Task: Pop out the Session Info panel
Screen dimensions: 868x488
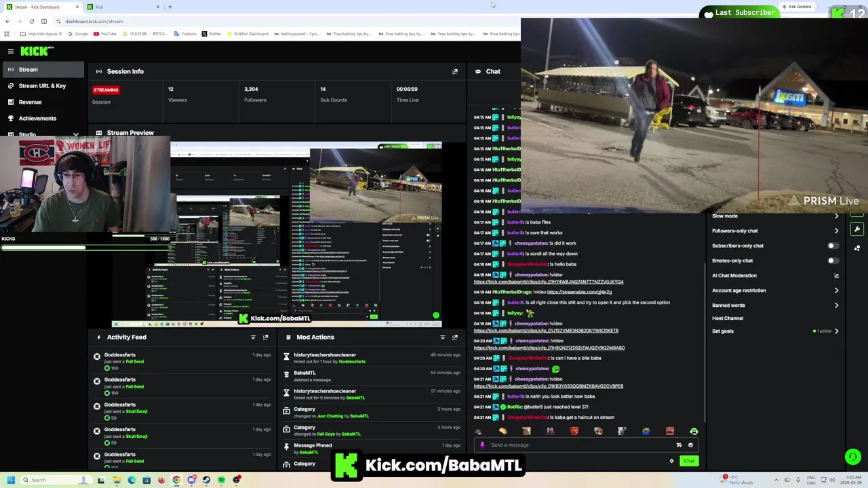Action: (455, 71)
